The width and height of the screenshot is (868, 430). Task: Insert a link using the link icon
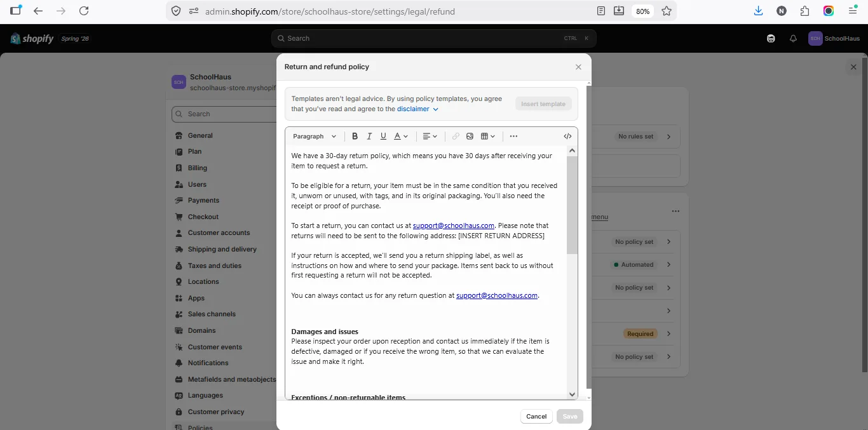tap(456, 137)
